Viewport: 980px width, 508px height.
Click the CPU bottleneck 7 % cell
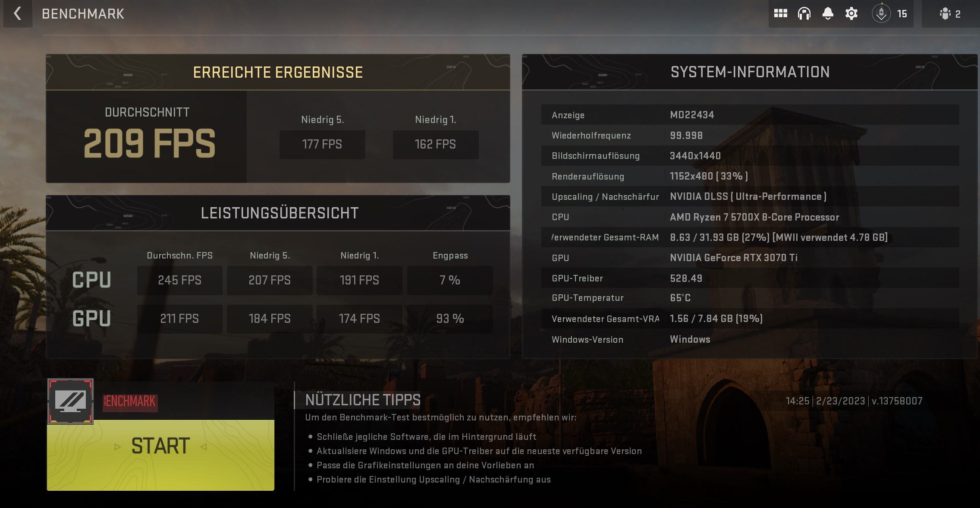pyautogui.click(x=450, y=281)
